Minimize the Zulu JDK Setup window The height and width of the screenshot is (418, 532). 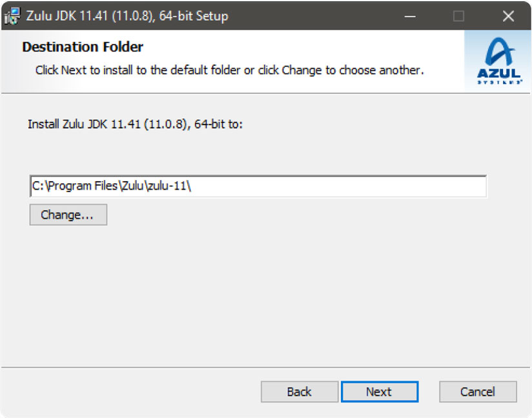(410, 16)
